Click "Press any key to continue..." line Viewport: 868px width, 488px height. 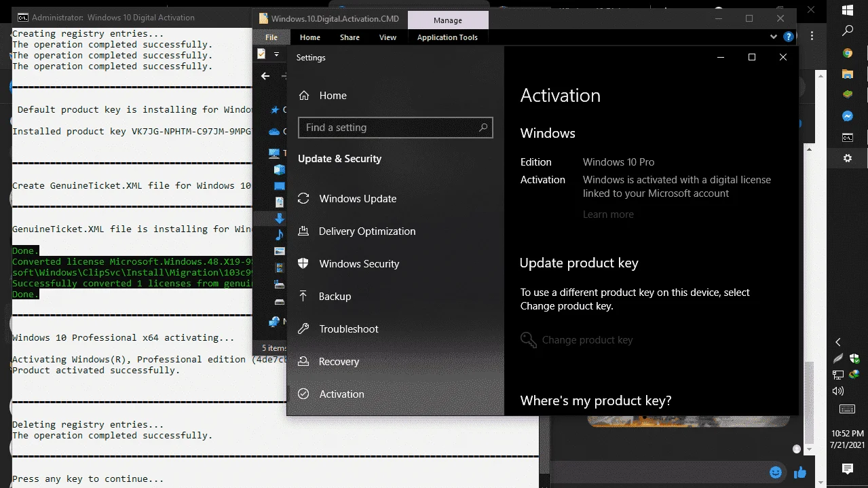coord(88,478)
